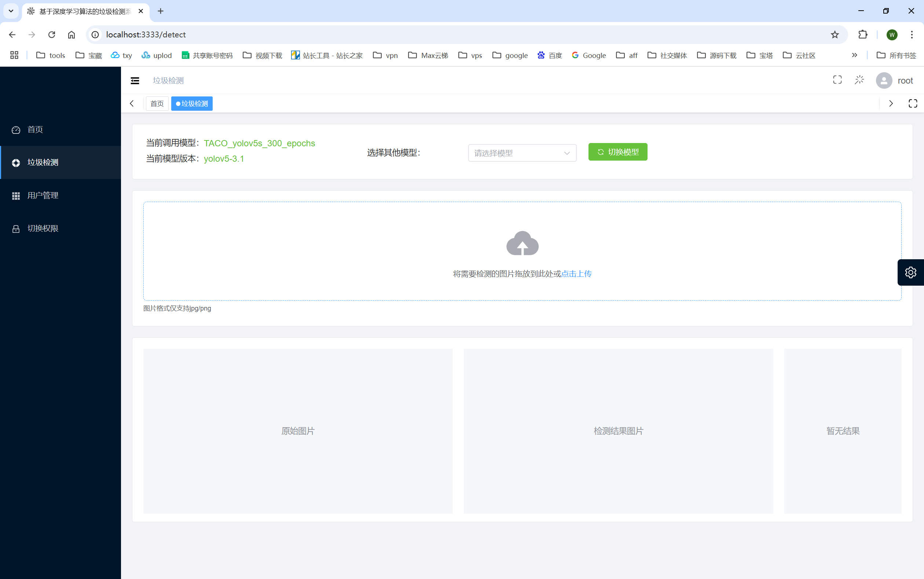924x579 pixels.
Task: Maximize content area icon in tab bar
Action: point(913,103)
